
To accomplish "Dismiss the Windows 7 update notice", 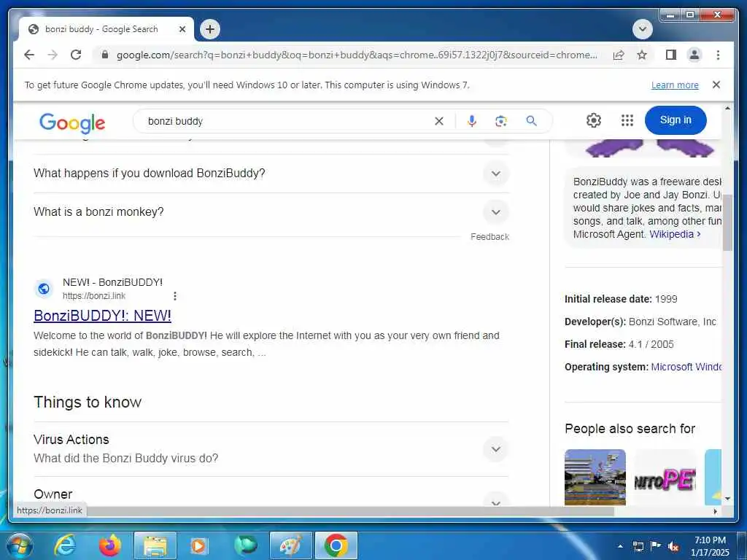I will [716, 85].
